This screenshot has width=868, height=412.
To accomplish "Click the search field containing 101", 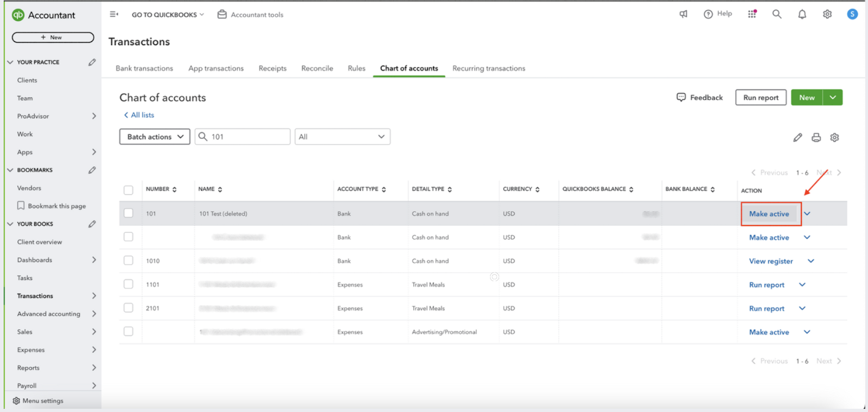I will pos(242,137).
